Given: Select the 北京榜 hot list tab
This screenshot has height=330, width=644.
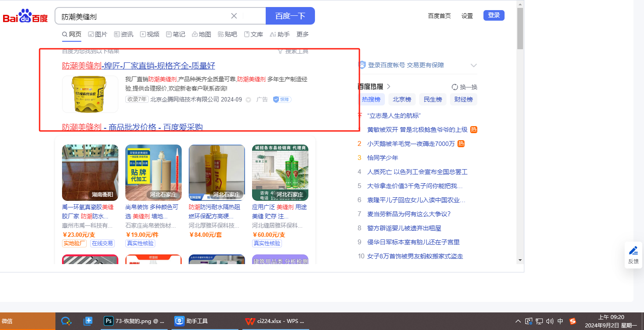Looking at the screenshot, I should tap(402, 100).
